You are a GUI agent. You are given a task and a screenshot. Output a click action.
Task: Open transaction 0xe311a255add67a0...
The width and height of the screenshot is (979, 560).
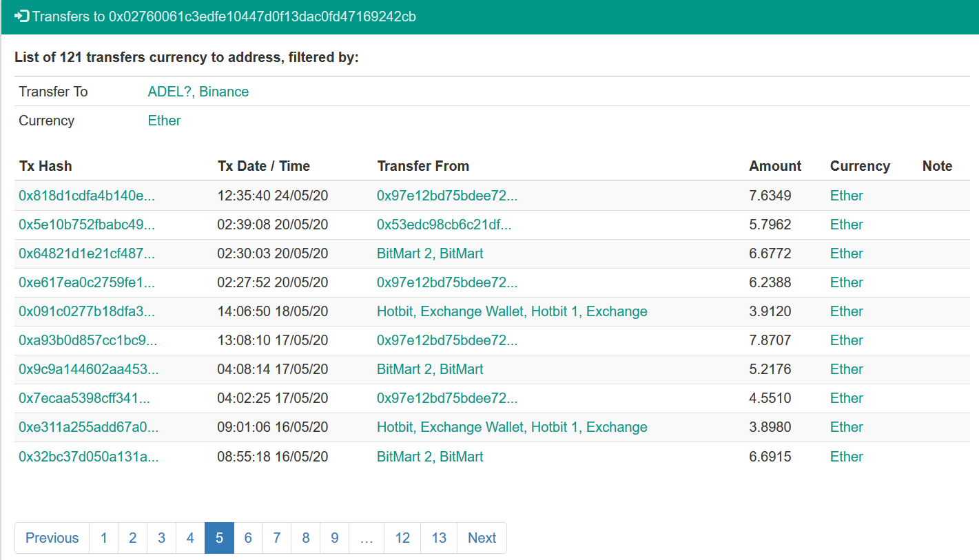point(89,427)
